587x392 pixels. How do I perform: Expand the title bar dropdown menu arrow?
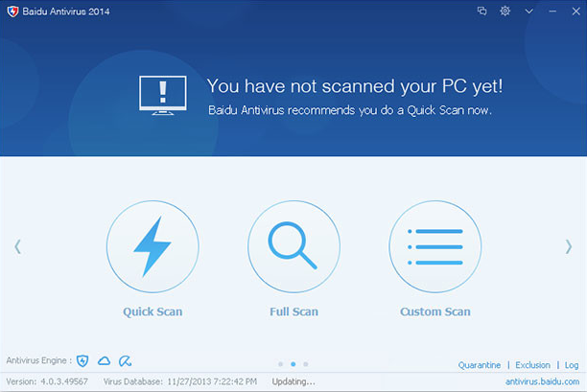(529, 12)
